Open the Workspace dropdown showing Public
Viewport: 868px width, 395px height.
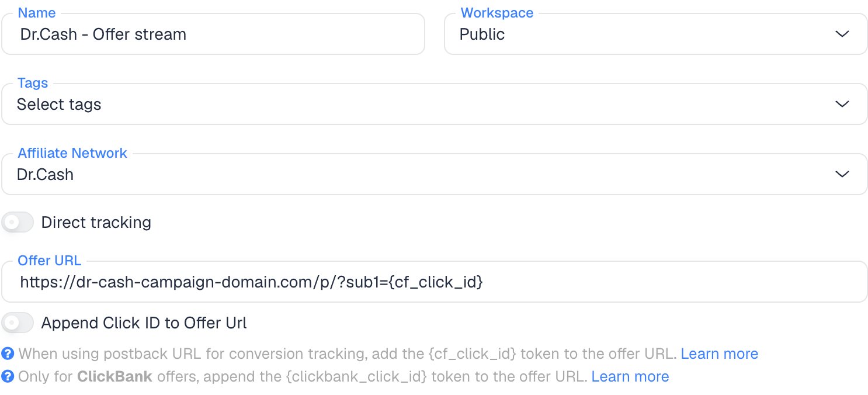[655, 34]
